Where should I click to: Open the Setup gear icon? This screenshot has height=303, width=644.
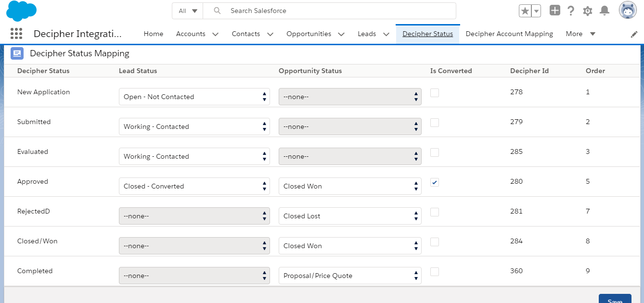pyautogui.click(x=587, y=11)
